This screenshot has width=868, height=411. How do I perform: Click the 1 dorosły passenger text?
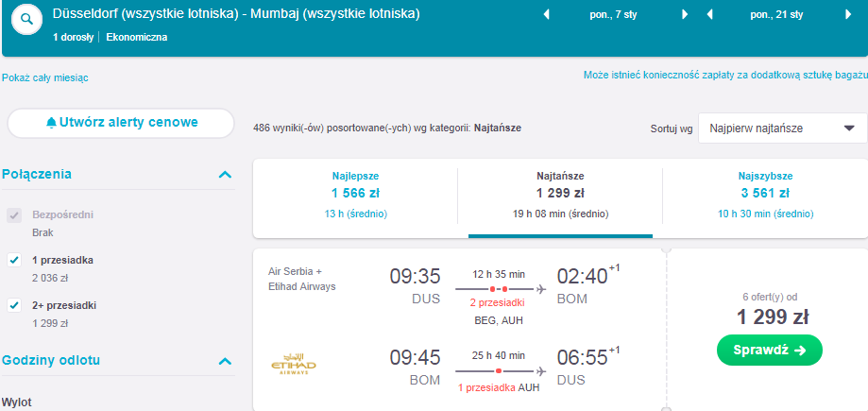coord(73,38)
